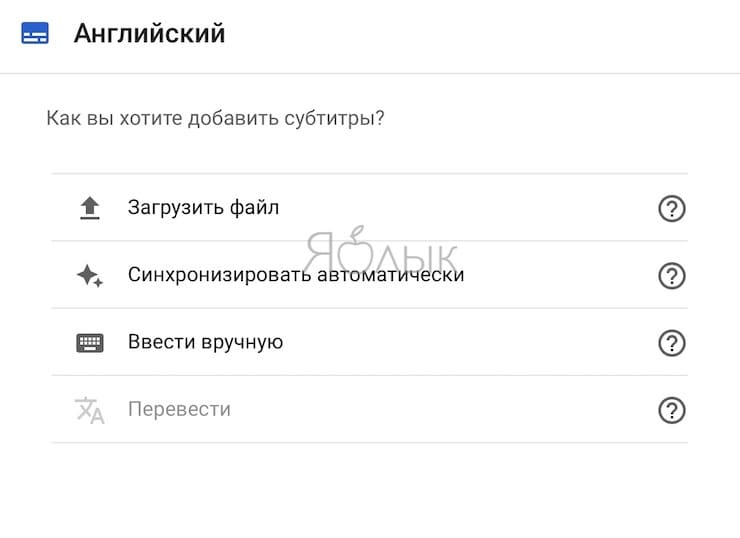Open help for Перевести option
Viewport: 740px width, 538px height.
click(672, 410)
